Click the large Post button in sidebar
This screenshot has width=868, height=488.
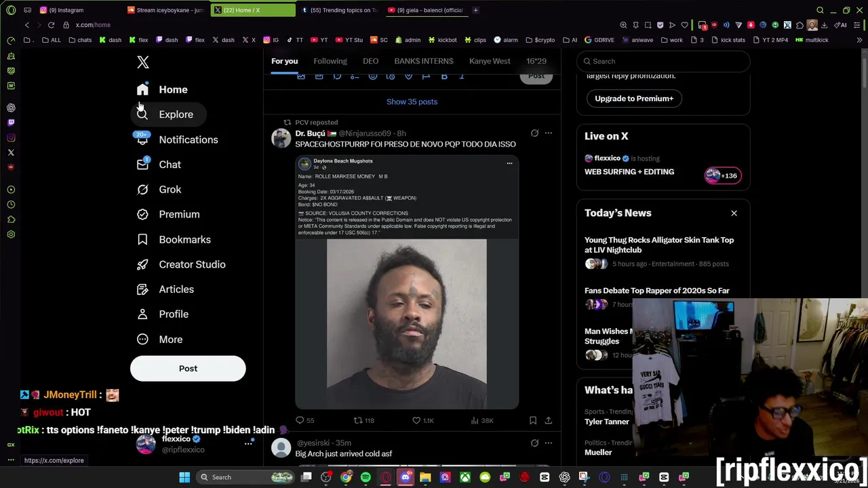[x=188, y=369]
